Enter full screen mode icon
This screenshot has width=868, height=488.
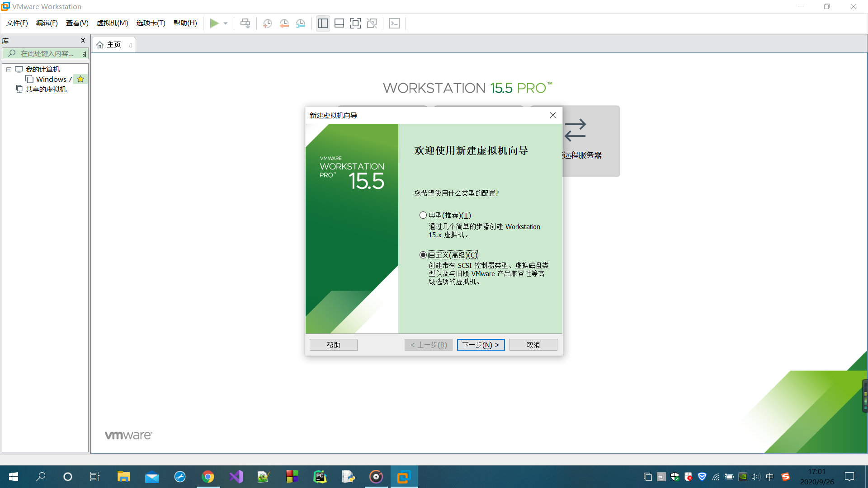coord(355,23)
